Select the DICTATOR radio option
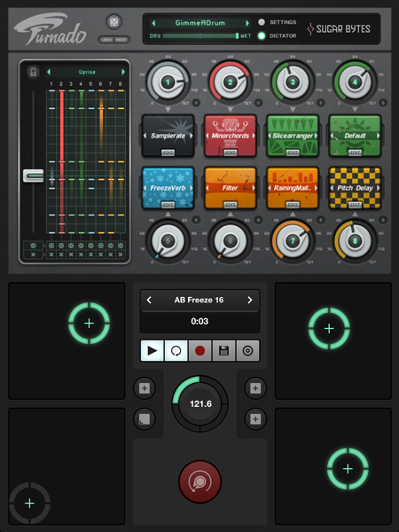The height and width of the screenshot is (532, 399). point(262,35)
